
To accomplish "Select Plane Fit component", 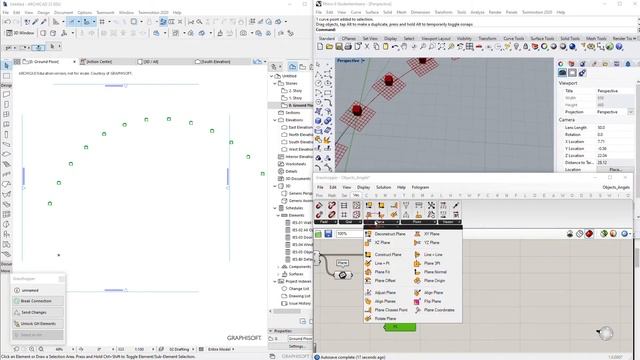I will coord(378,272).
